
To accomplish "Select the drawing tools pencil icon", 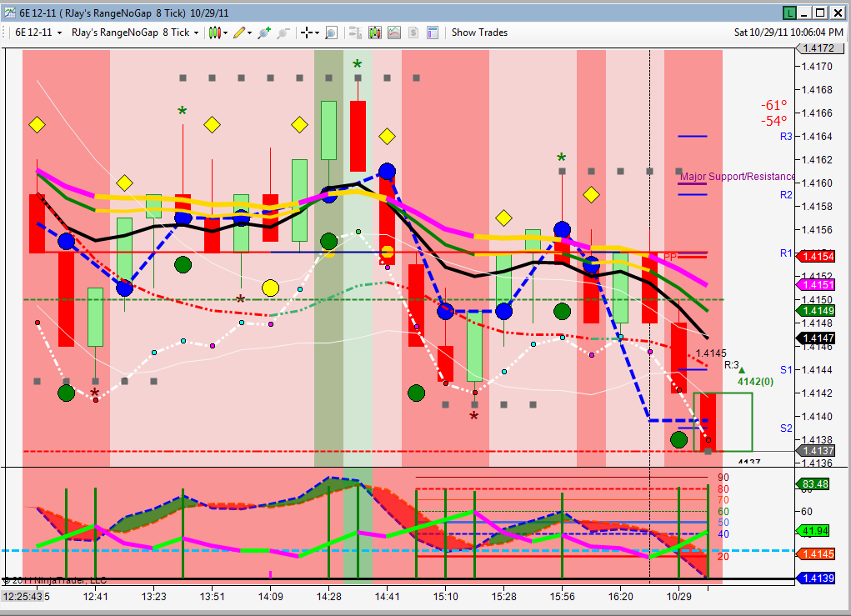I will [239, 33].
